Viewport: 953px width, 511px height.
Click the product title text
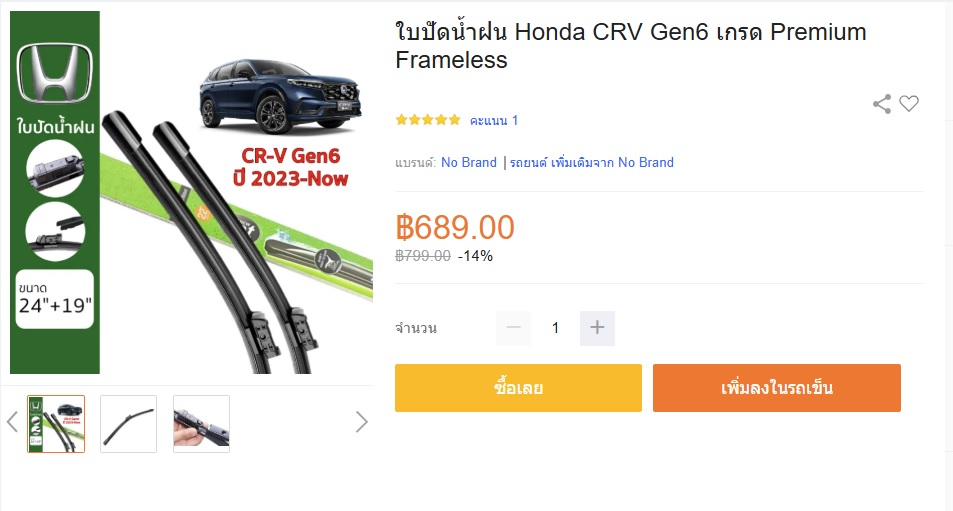tap(630, 46)
